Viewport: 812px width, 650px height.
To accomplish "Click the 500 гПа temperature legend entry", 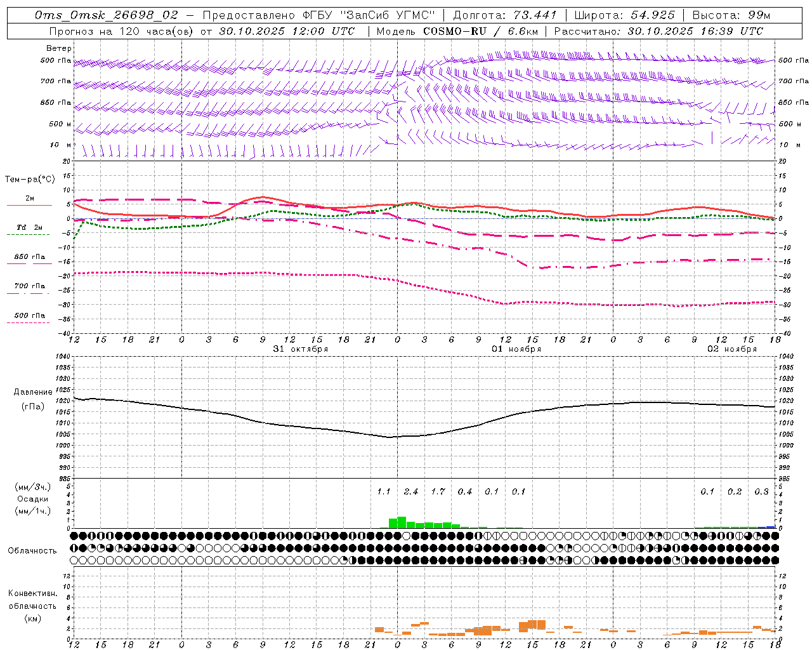I will click(x=30, y=315).
